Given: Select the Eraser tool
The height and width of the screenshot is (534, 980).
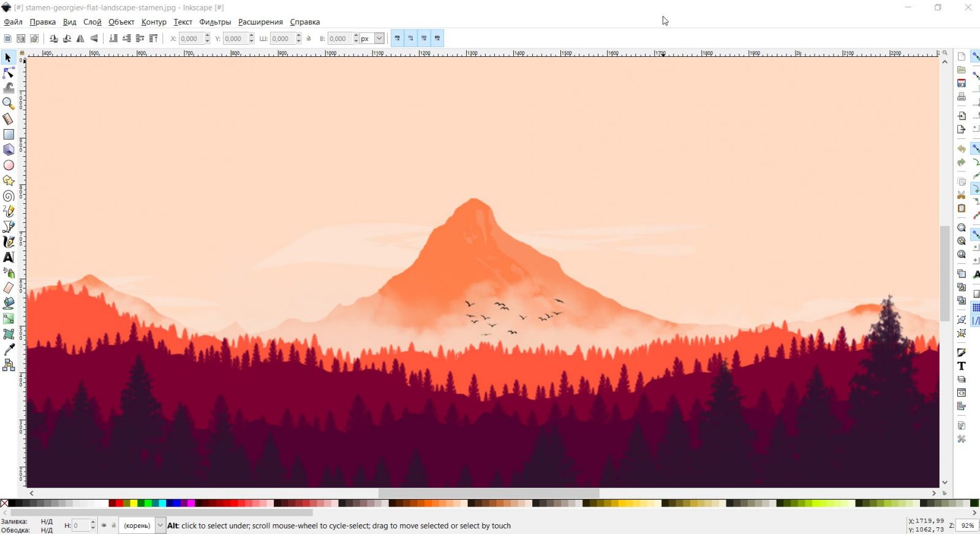Looking at the screenshot, I should (x=9, y=288).
